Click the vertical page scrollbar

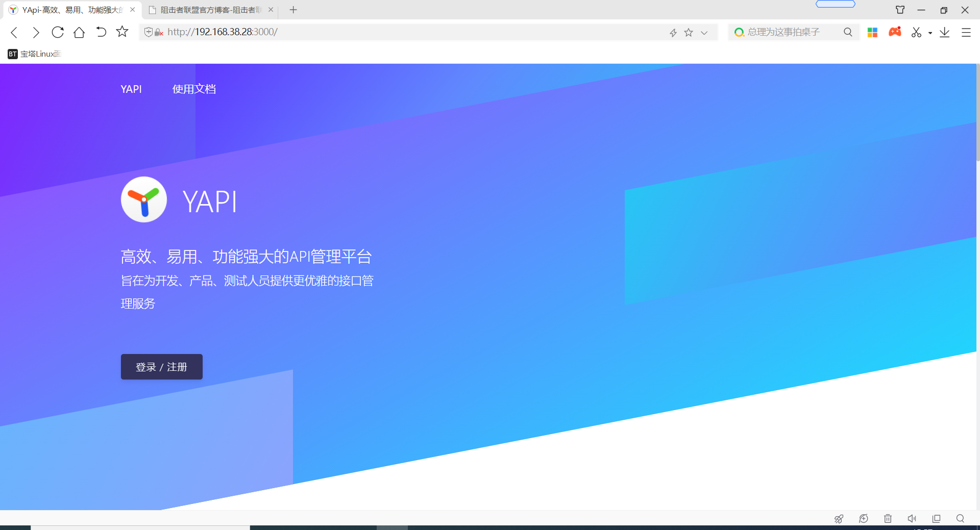pyautogui.click(x=978, y=112)
